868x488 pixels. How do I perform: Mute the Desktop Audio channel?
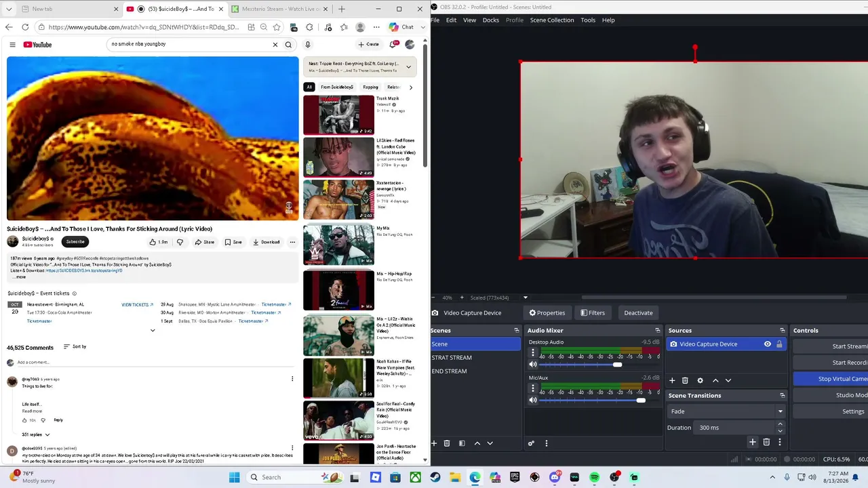click(x=533, y=365)
